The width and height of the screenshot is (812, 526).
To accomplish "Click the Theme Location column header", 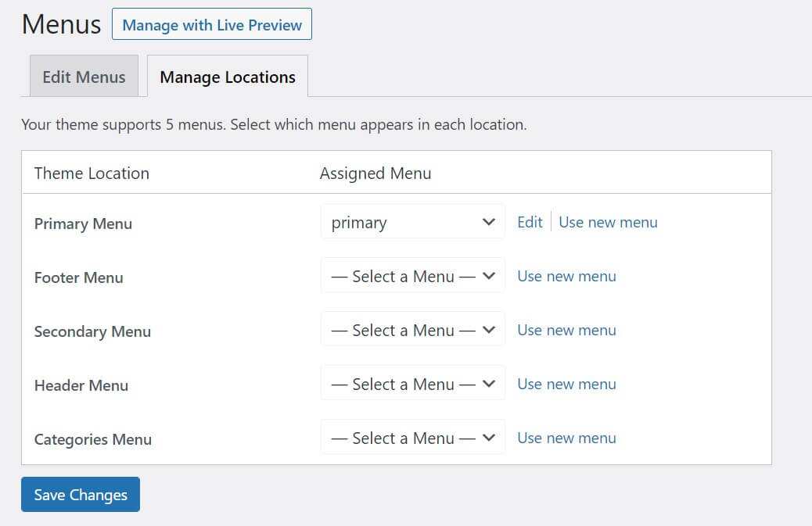I will [x=92, y=173].
